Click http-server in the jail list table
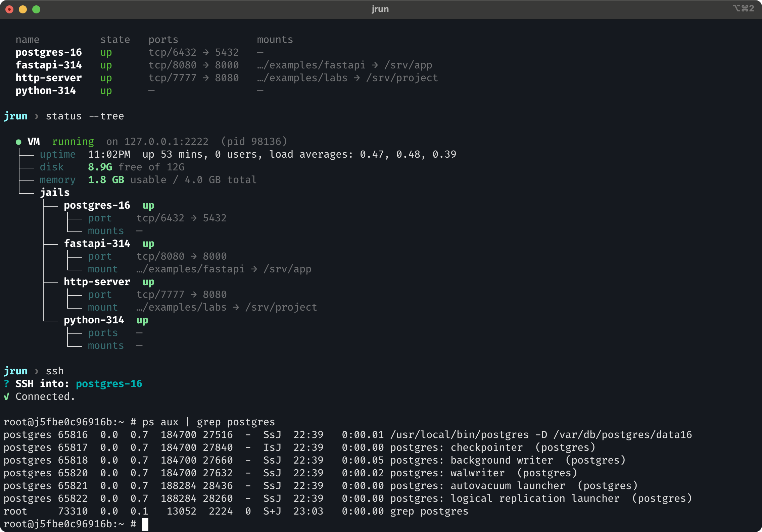This screenshot has height=532, width=762. (49, 78)
